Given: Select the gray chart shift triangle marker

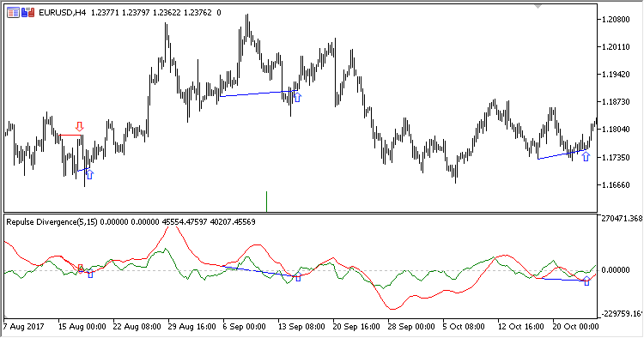Looking at the screenshot, I should [x=538, y=6].
